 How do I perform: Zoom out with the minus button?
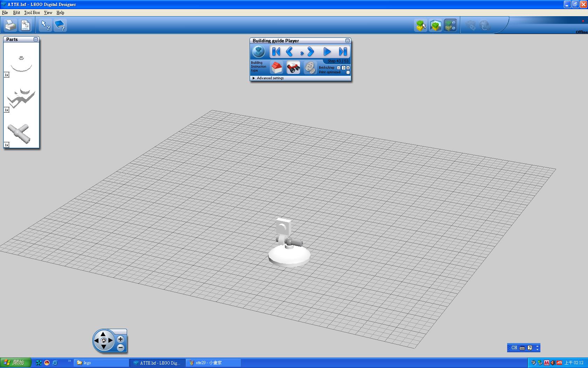120,348
